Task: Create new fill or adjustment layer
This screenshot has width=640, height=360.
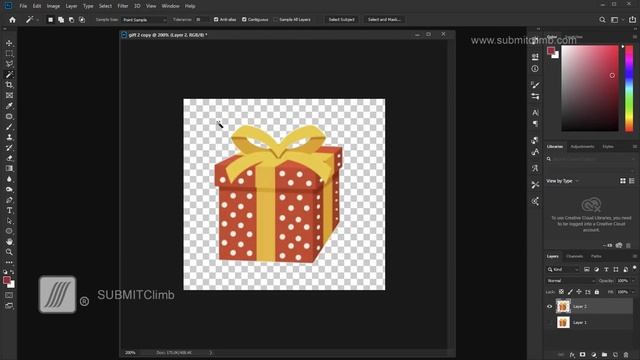Action: click(593, 355)
